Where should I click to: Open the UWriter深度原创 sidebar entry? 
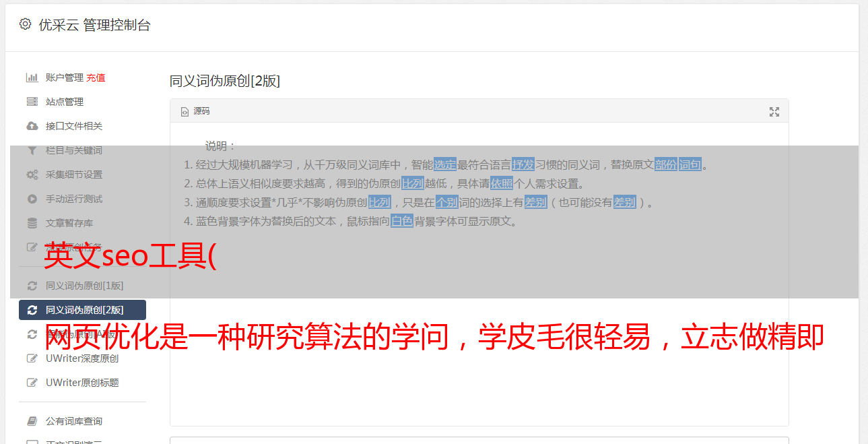tap(82, 358)
